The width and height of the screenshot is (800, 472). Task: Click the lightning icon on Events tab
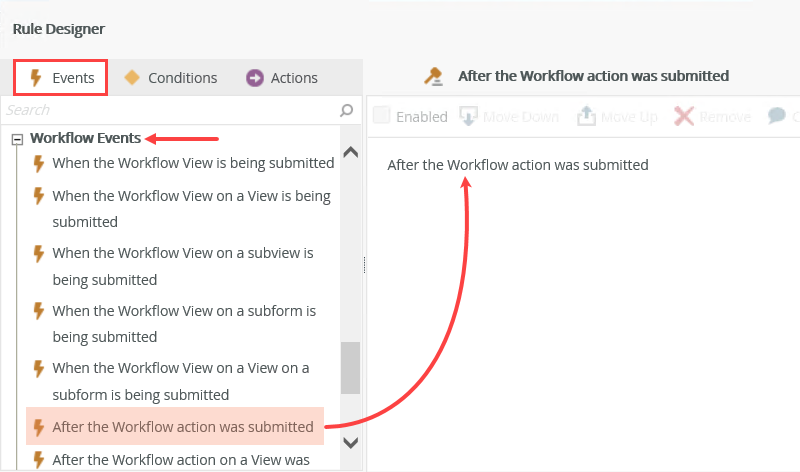tap(35, 78)
